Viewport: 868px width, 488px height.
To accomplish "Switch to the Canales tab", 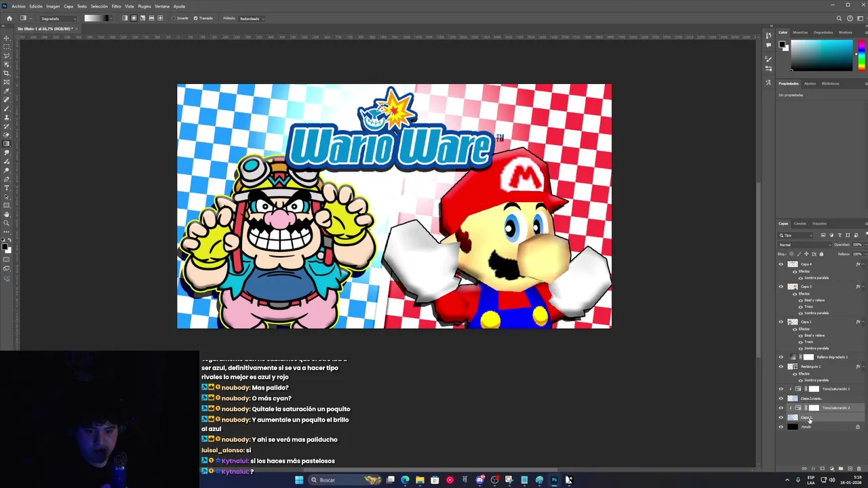I will (x=800, y=223).
